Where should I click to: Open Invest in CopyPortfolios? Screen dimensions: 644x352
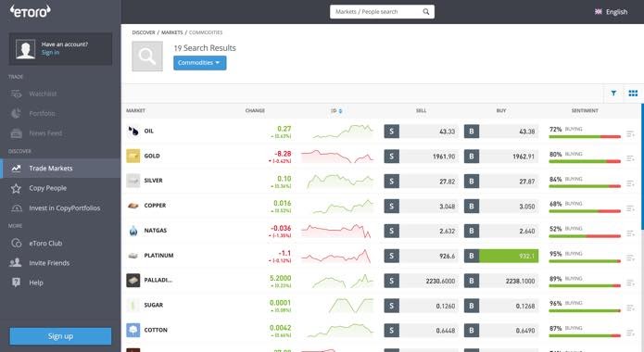[x=65, y=208]
